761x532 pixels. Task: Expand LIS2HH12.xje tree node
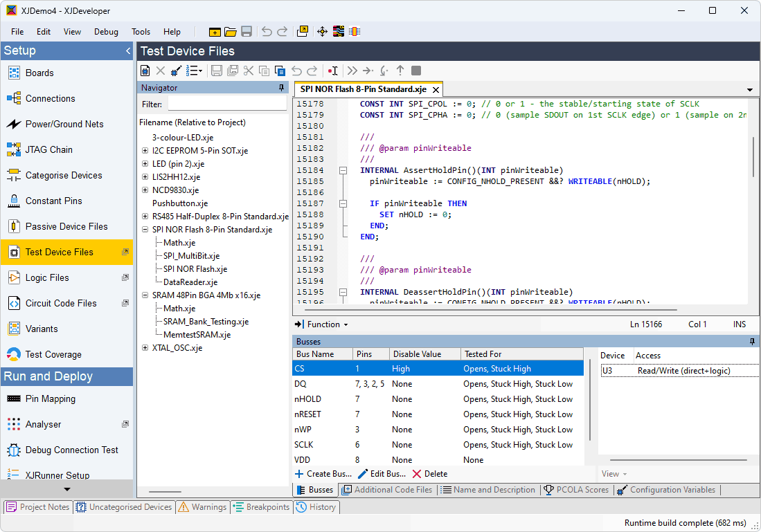[x=145, y=177]
